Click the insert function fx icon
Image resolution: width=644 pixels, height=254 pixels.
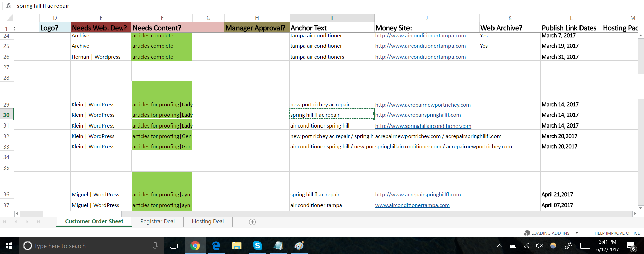9,6
